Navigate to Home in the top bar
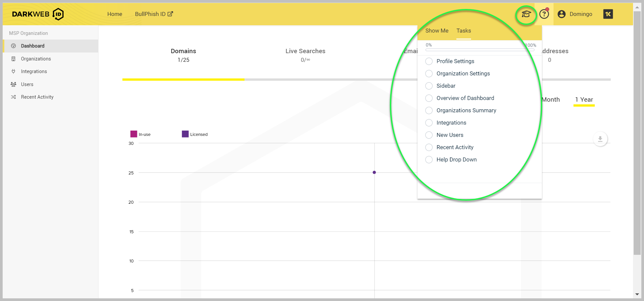 click(x=114, y=14)
